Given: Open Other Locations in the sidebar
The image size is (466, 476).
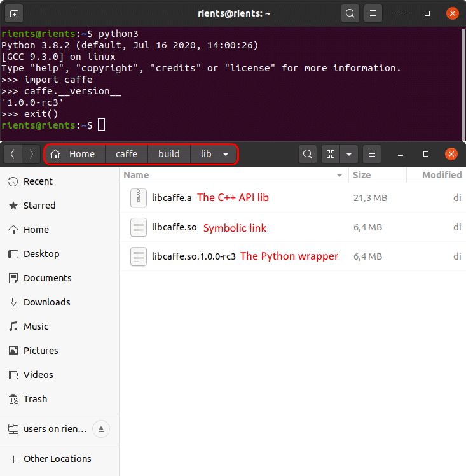Looking at the screenshot, I should (x=59, y=459).
